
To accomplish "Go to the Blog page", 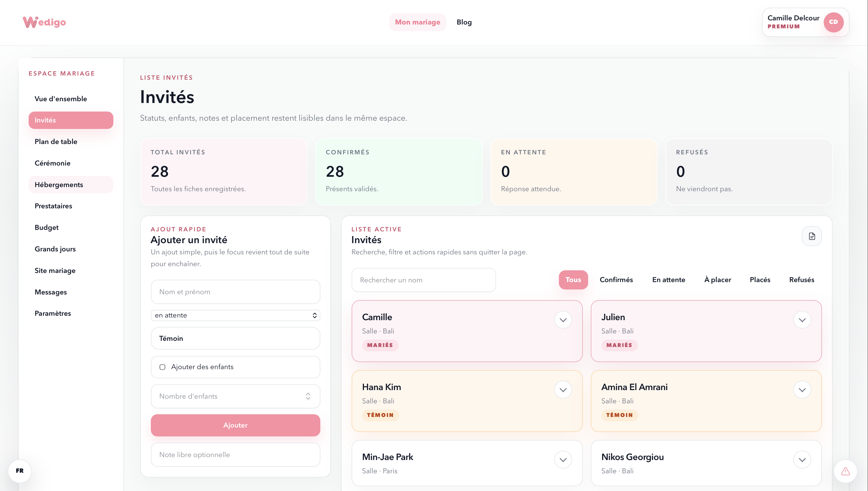I will click(x=464, y=22).
